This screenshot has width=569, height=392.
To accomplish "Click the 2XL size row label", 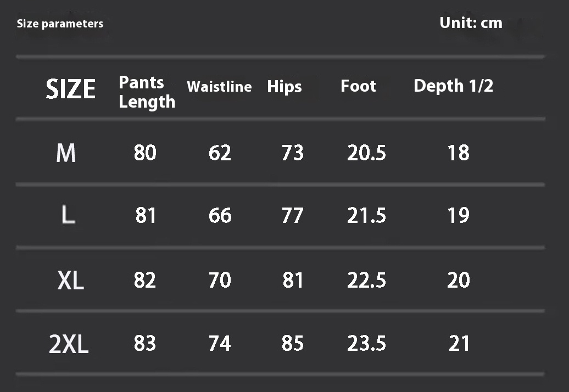I will pyautogui.click(x=69, y=344).
